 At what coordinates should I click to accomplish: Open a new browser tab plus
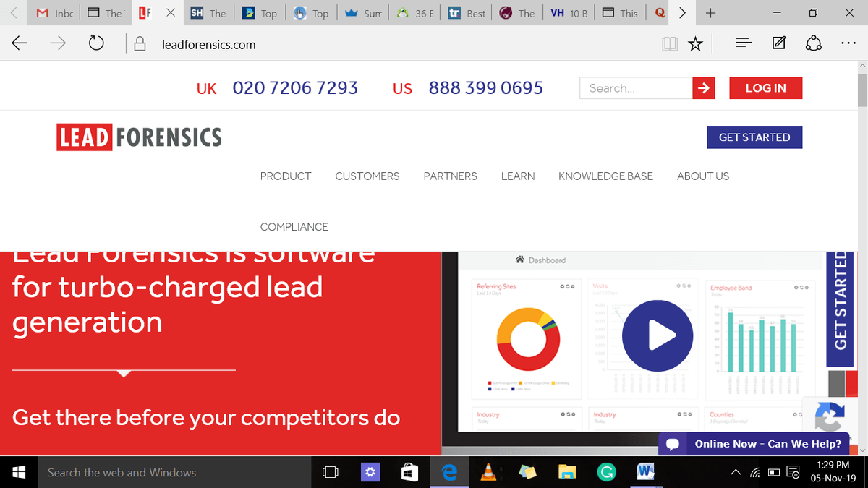tap(711, 13)
